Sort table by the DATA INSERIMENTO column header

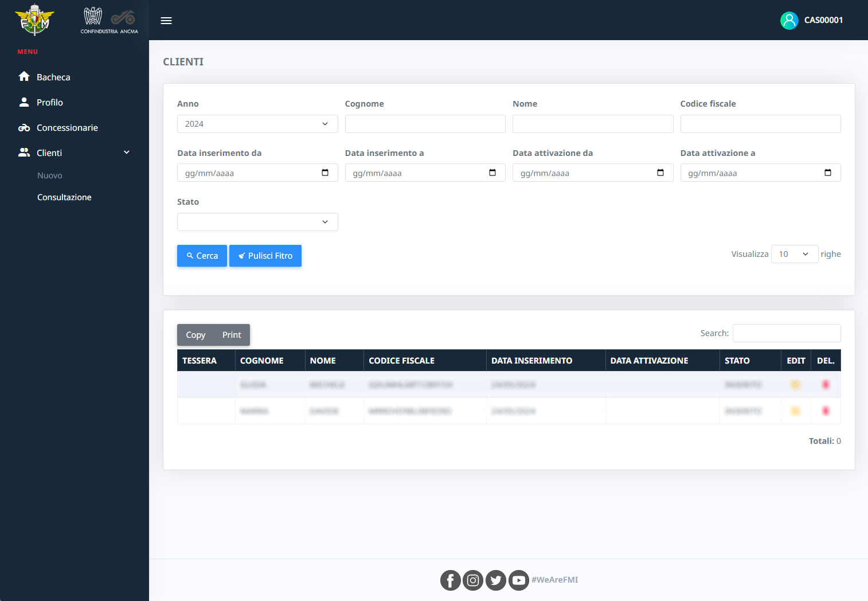(x=546, y=361)
